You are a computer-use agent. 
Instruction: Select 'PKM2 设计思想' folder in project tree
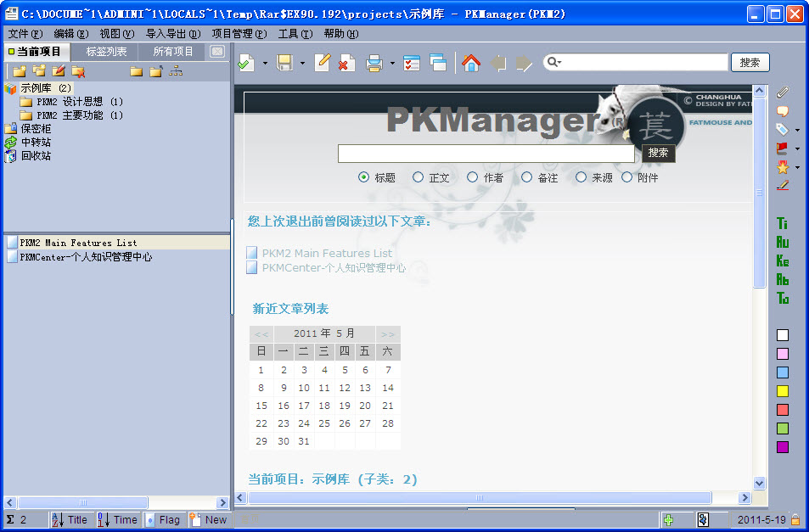(71, 102)
